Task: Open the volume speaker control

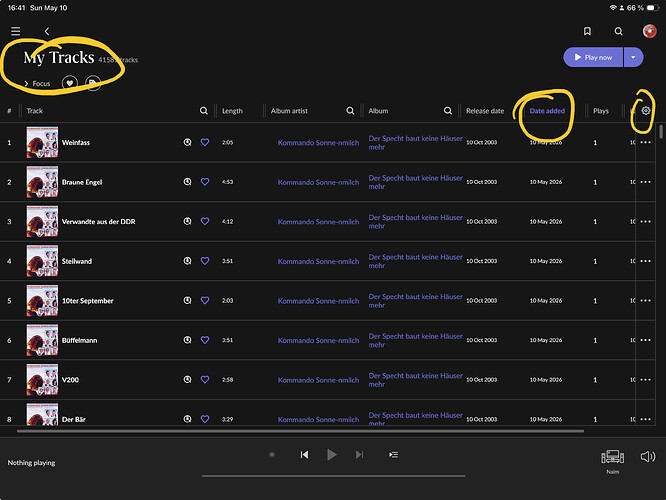Action: [x=648, y=457]
